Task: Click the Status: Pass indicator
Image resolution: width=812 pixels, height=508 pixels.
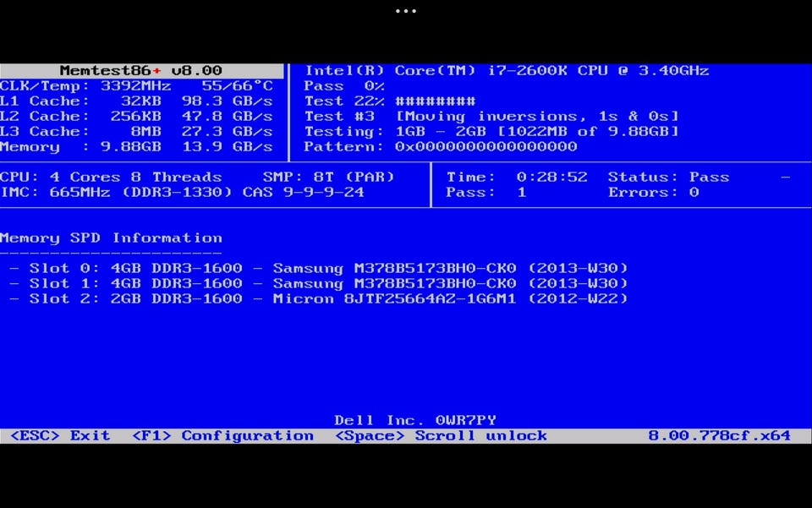Action: pos(668,177)
